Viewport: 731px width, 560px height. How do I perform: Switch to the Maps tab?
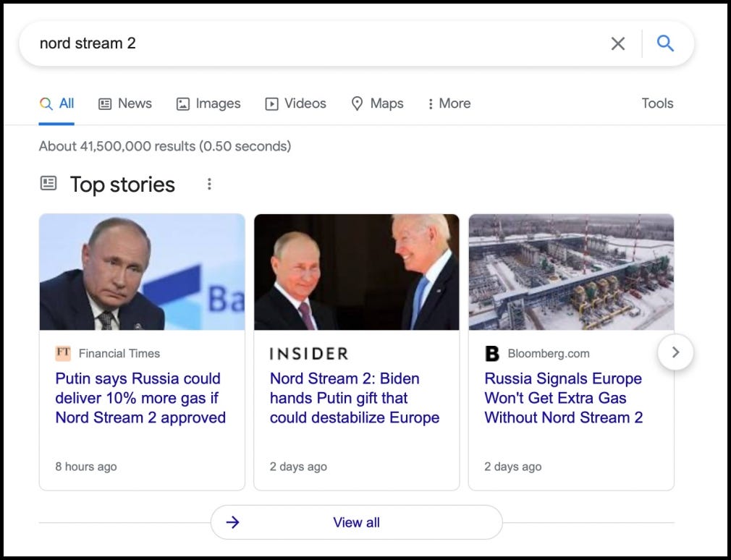click(x=377, y=103)
